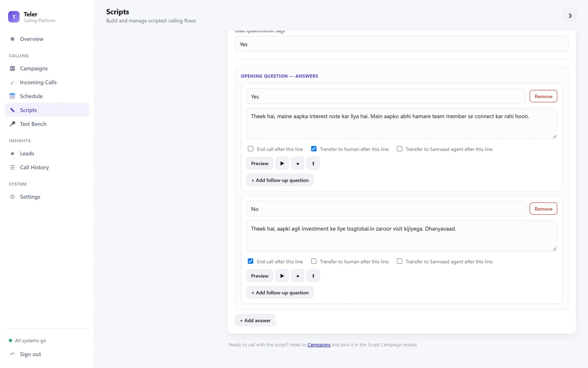Add follow-up question under No answer
This screenshot has width=588, height=368.
[x=280, y=293]
